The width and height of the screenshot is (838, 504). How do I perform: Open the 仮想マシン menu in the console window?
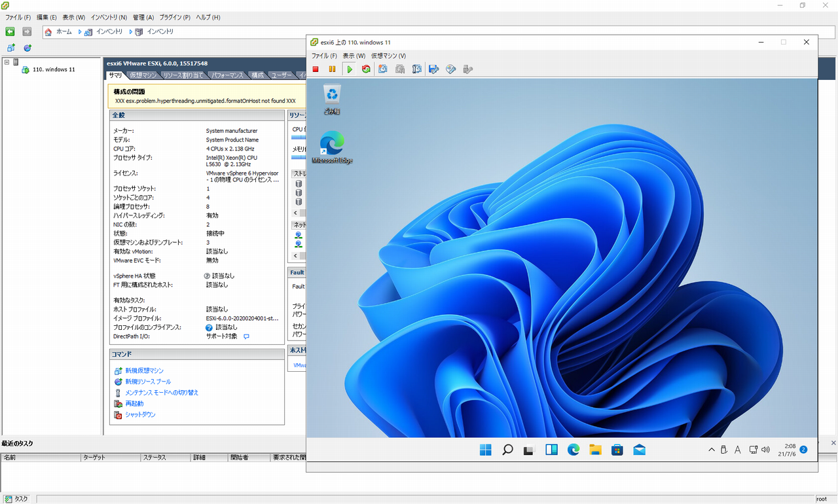(x=388, y=56)
